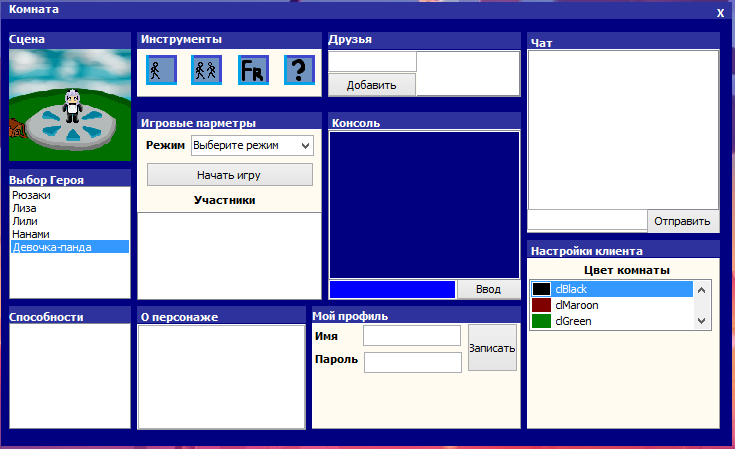Focus the chat message input field
The height and width of the screenshot is (449, 735).
587,220
